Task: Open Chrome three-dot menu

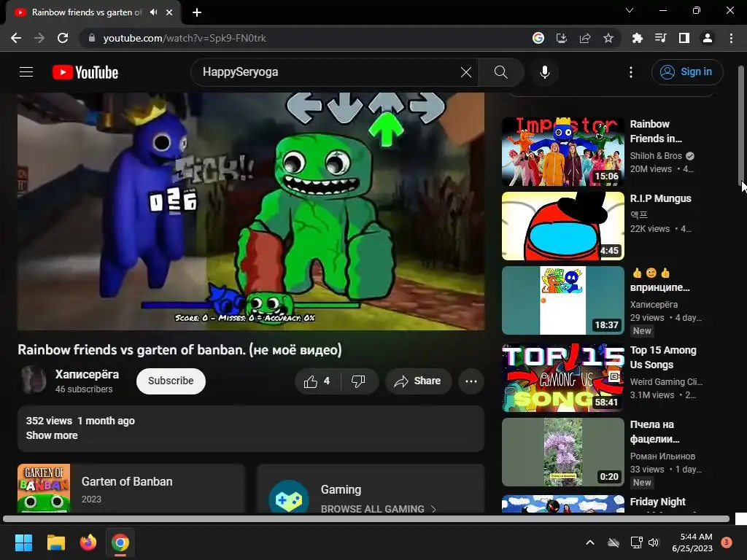Action: (731, 38)
